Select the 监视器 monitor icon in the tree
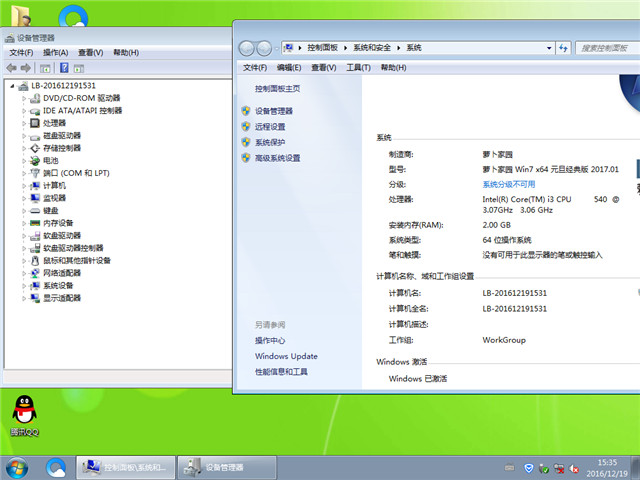This screenshot has height=480, width=640. coord(35,198)
